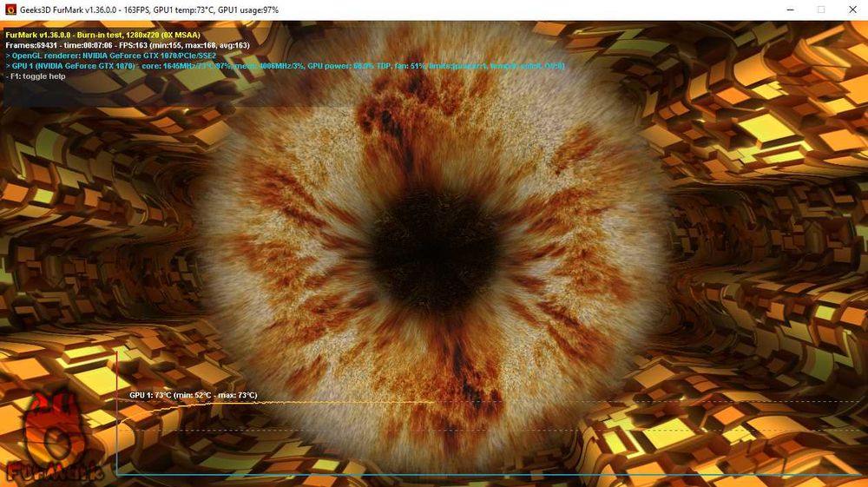Screen dimensions: 868x487
Task: Click the 'GPU 1 (NVIDIA GeForce GTX 1070)' core info line
Action: pos(285,66)
